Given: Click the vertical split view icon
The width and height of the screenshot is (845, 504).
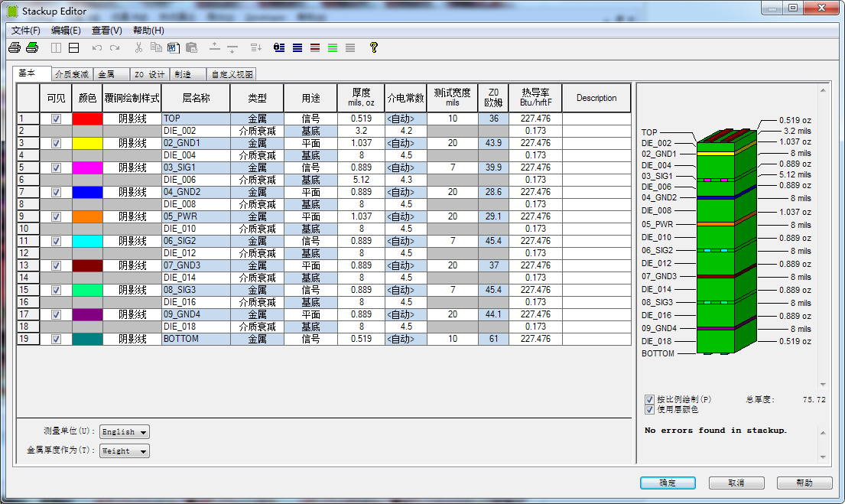Looking at the screenshot, I should click(x=56, y=47).
